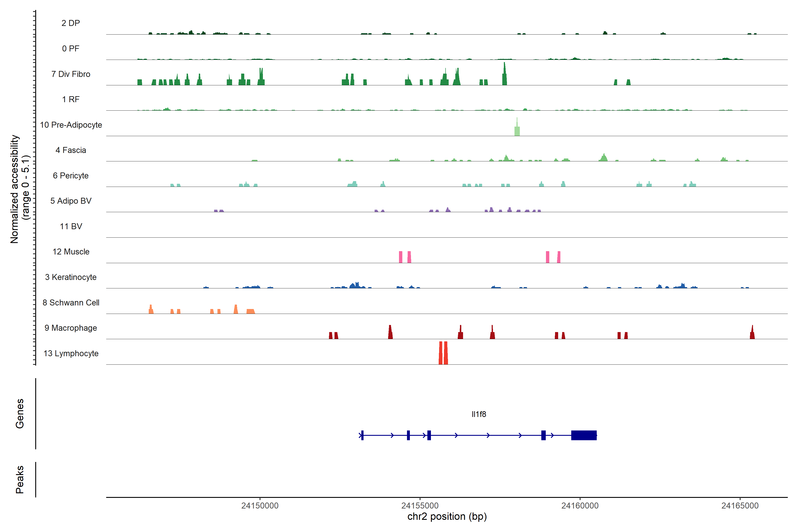Click the Peaks panel label

[20, 479]
